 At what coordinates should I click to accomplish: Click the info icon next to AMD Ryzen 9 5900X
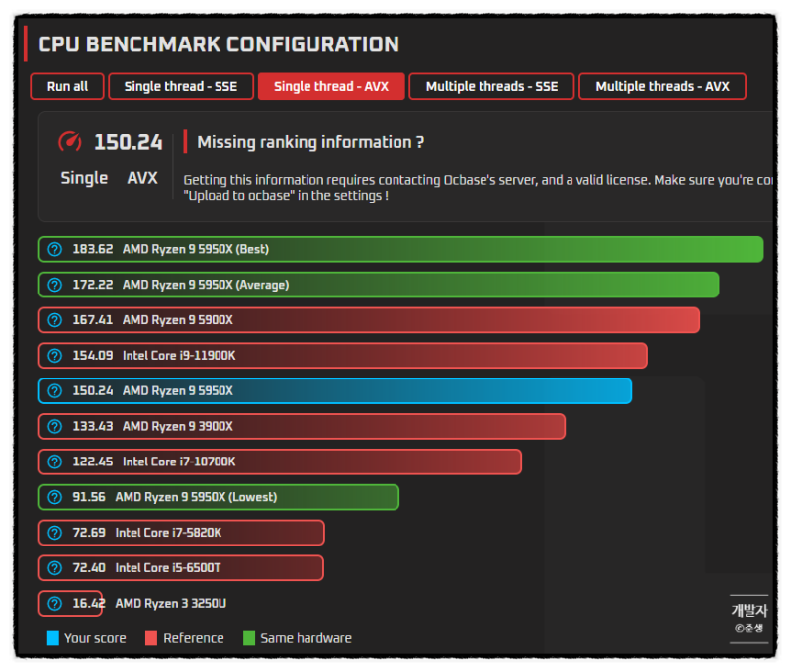(x=53, y=320)
